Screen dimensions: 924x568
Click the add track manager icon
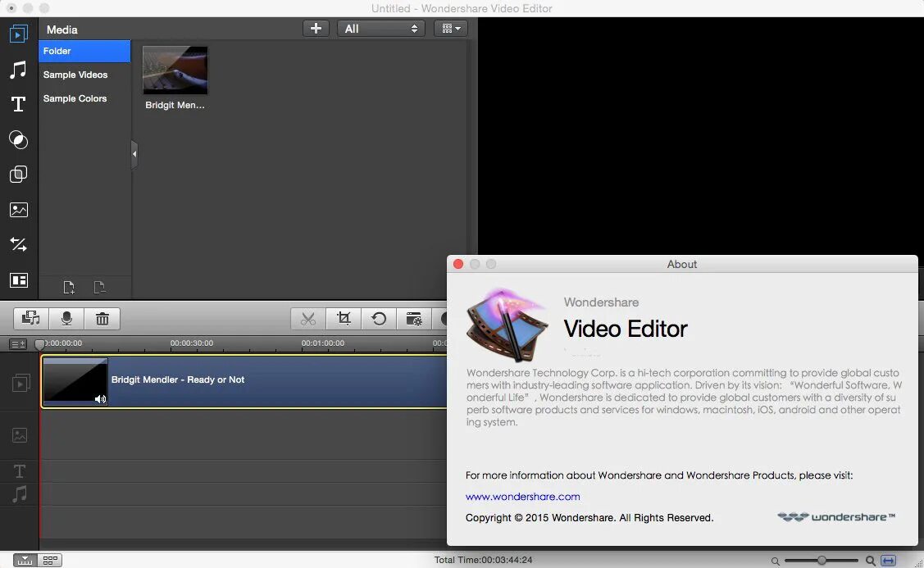18,344
